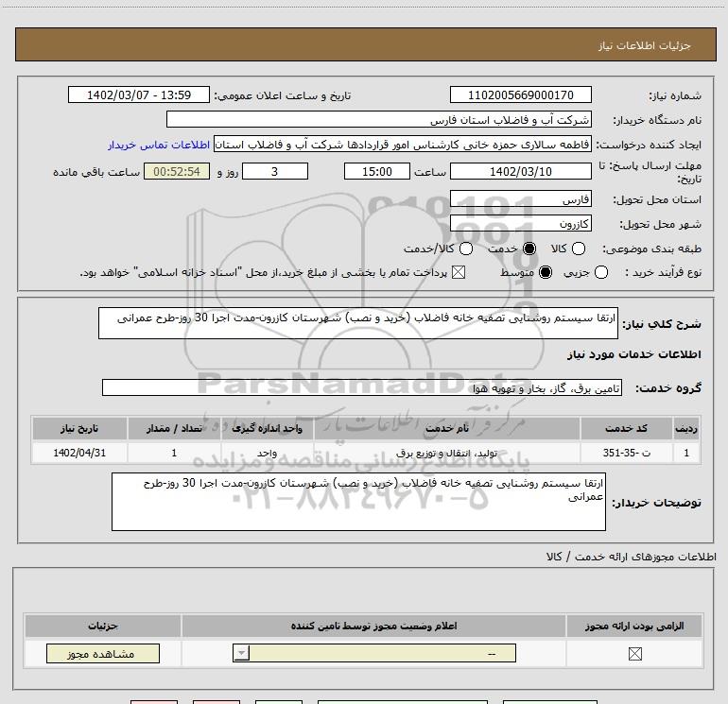Image resolution: width=728 pixels, height=704 pixels.
Task: Open license status dropdown arrow
Action: (241, 653)
